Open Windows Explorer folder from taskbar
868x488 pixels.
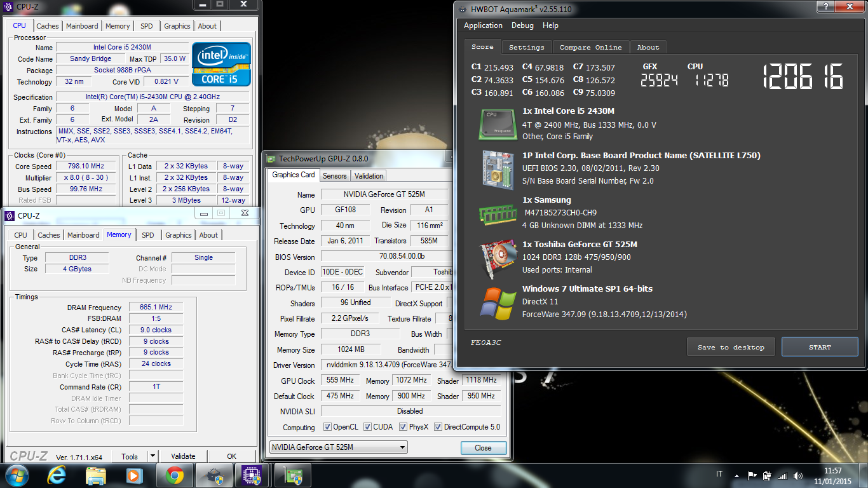(96, 475)
